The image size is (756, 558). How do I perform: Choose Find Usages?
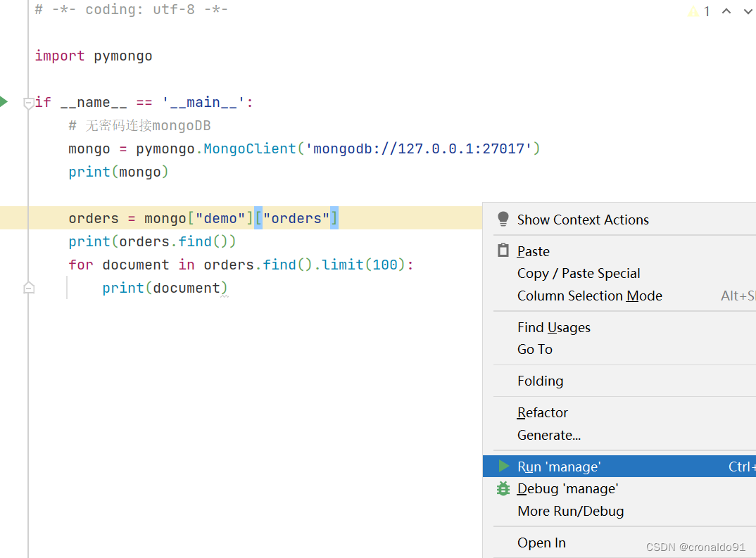point(619,327)
